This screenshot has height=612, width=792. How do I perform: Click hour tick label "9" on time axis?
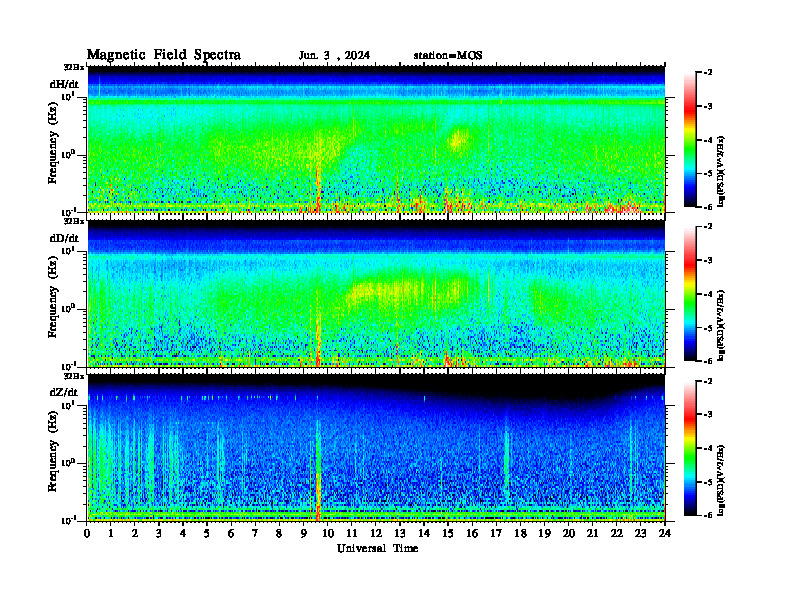pyautogui.click(x=304, y=533)
